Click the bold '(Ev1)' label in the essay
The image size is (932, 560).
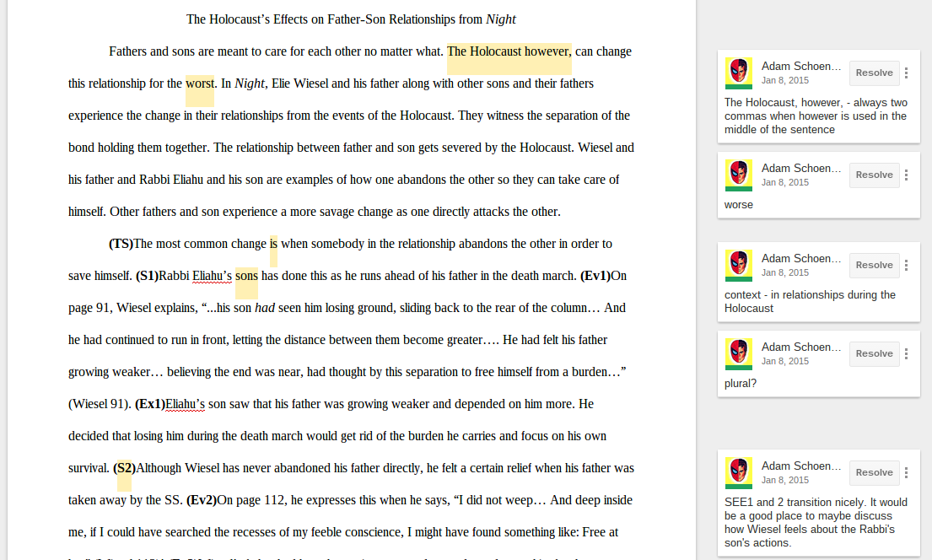point(595,277)
